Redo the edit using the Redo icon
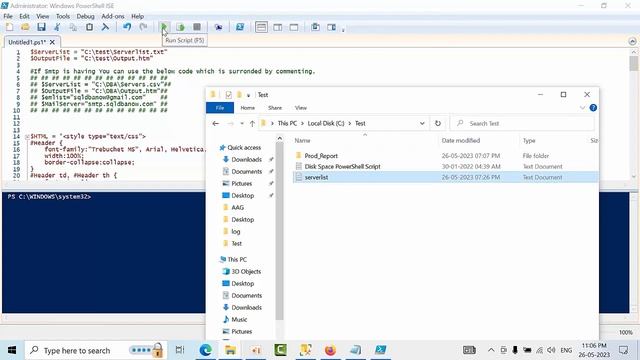The height and width of the screenshot is (360, 640). [x=143, y=27]
